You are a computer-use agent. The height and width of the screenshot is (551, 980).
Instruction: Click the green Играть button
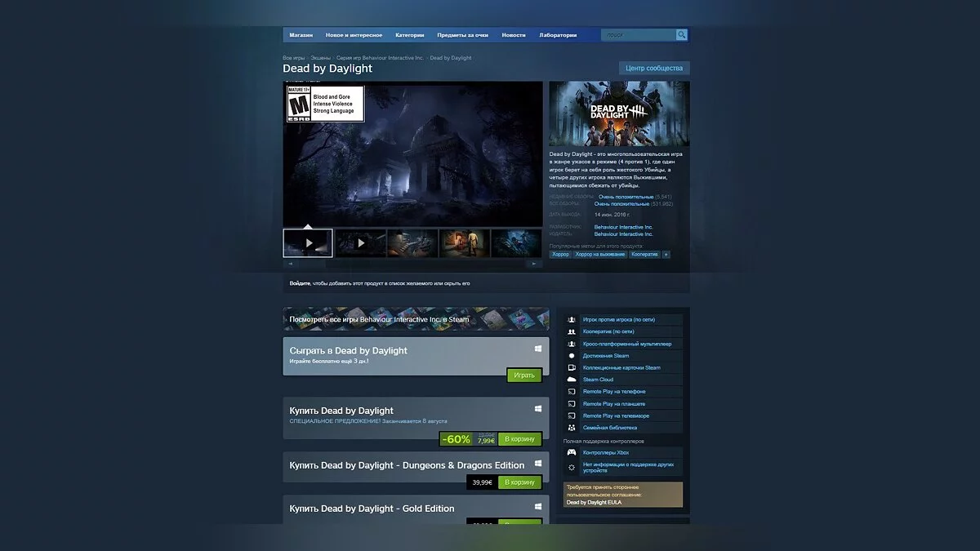pos(524,375)
